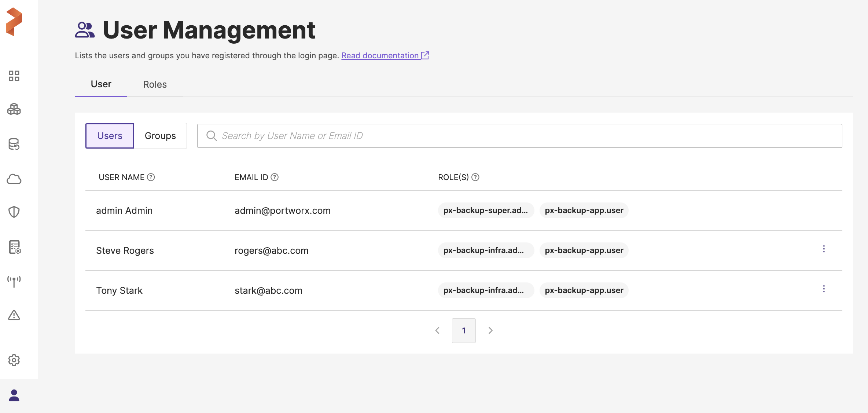Click the shield security sidebar icon
The width and height of the screenshot is (868, 413).
[14, 212]
